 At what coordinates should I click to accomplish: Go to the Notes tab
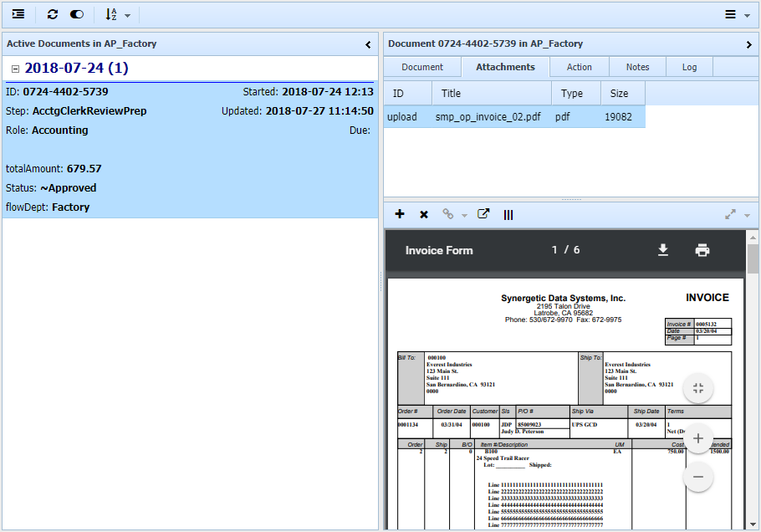click(637, 67)
